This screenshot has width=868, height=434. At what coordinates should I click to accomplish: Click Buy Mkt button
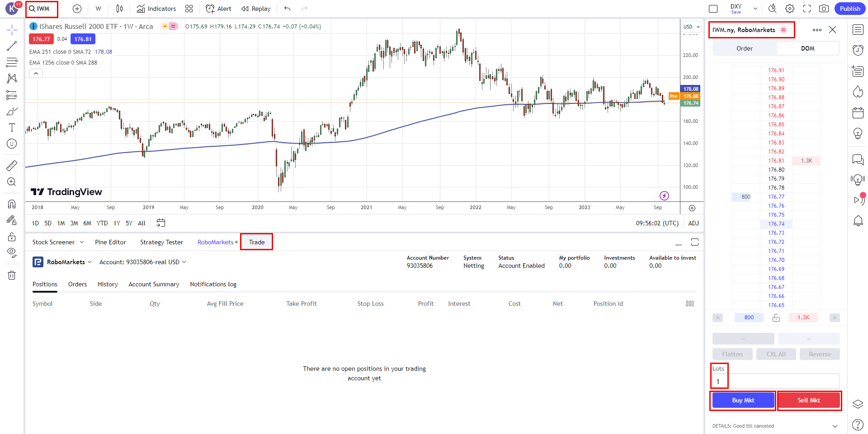click(x=743, y=400)
